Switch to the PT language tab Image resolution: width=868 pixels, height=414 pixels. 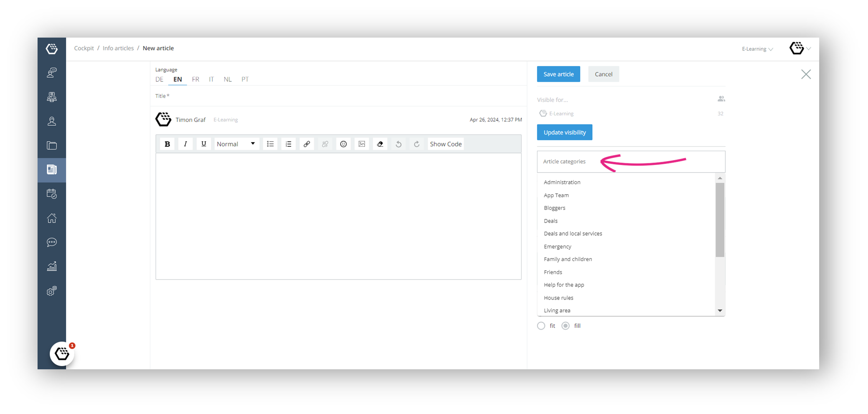[x=245, y=79]
